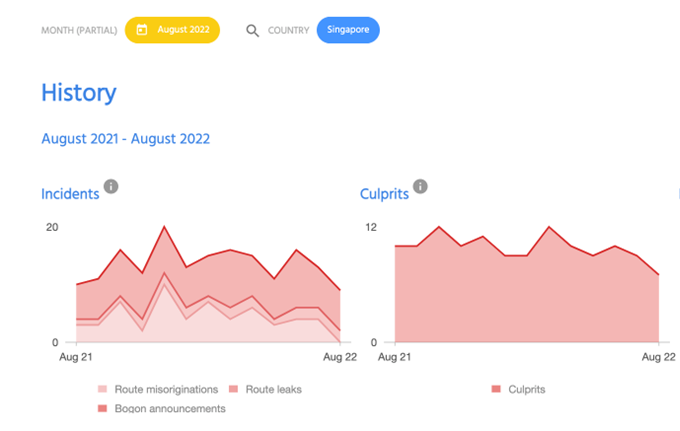Viewport: 680px width, 431px height.
Task: Open the info icon next to Incidents
Action: point(111,186)
